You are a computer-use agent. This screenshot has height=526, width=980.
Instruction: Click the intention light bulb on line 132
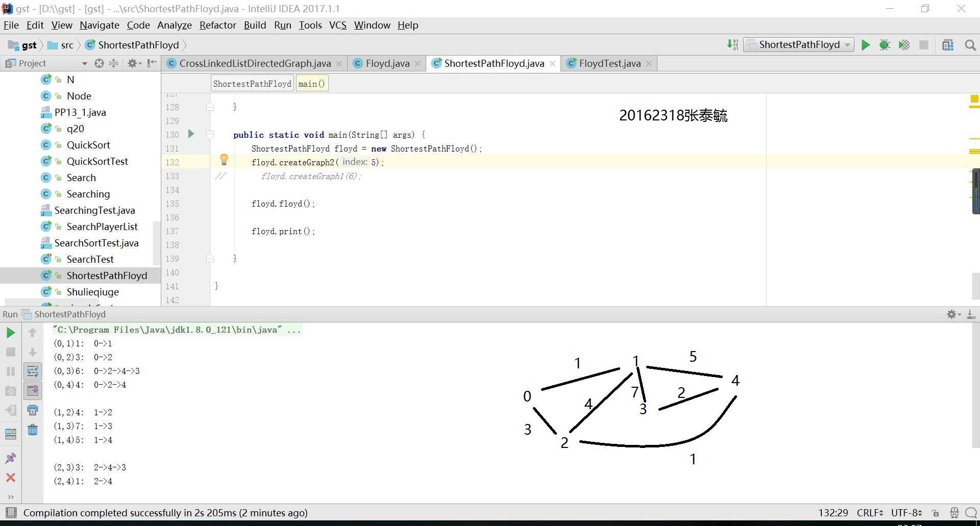224,160
